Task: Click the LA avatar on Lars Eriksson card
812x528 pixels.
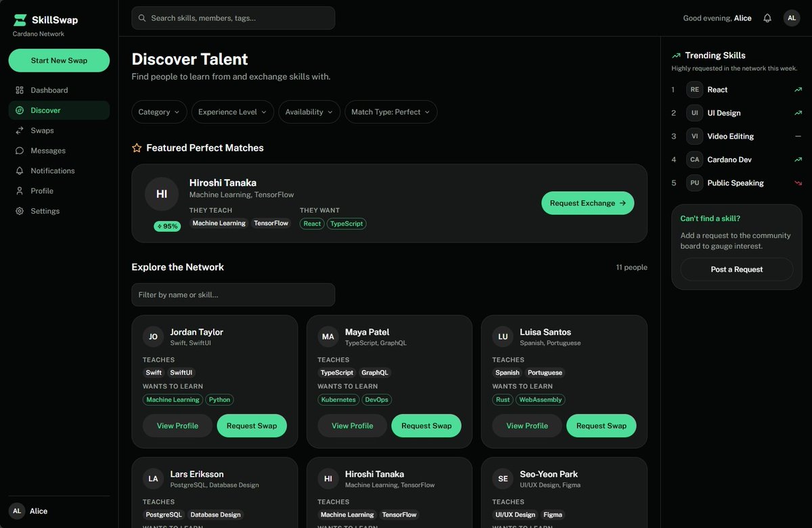Action: 154,479
